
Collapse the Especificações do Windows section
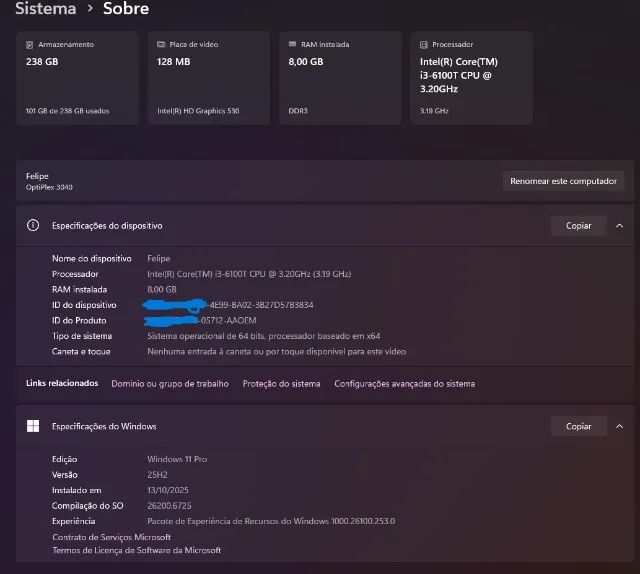pyautogui.click(x=619, y=426)
